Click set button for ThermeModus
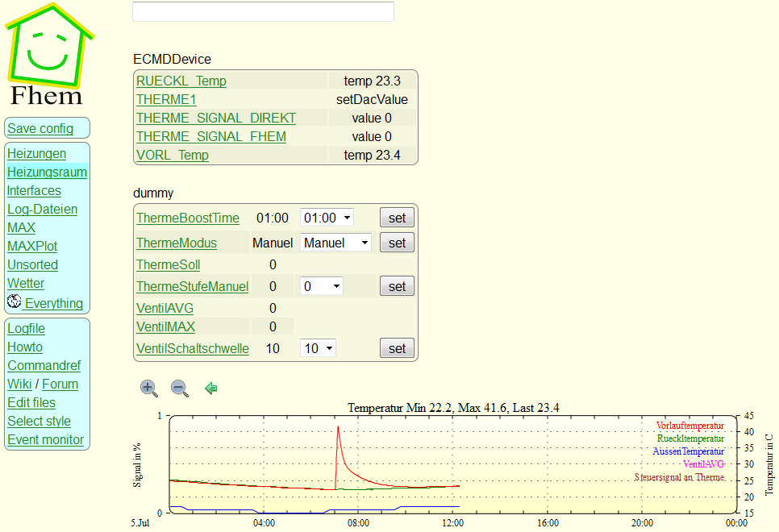 [x=397, y=243]
